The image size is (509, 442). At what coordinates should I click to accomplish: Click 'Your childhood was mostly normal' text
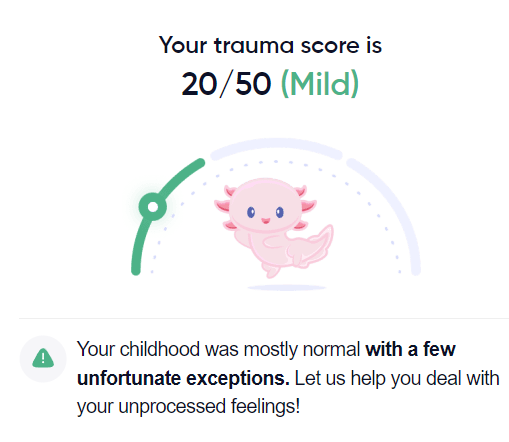click(219, 350)
